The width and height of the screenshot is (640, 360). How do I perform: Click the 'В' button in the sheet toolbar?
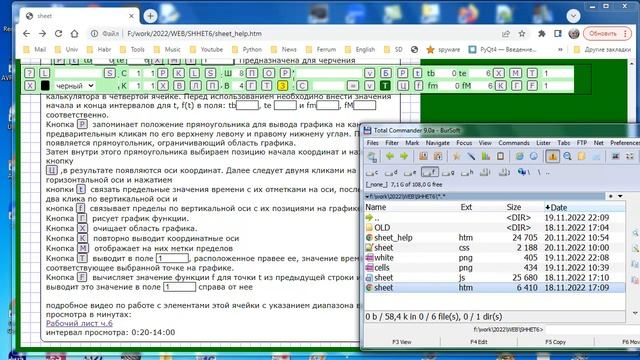point(179,86)
